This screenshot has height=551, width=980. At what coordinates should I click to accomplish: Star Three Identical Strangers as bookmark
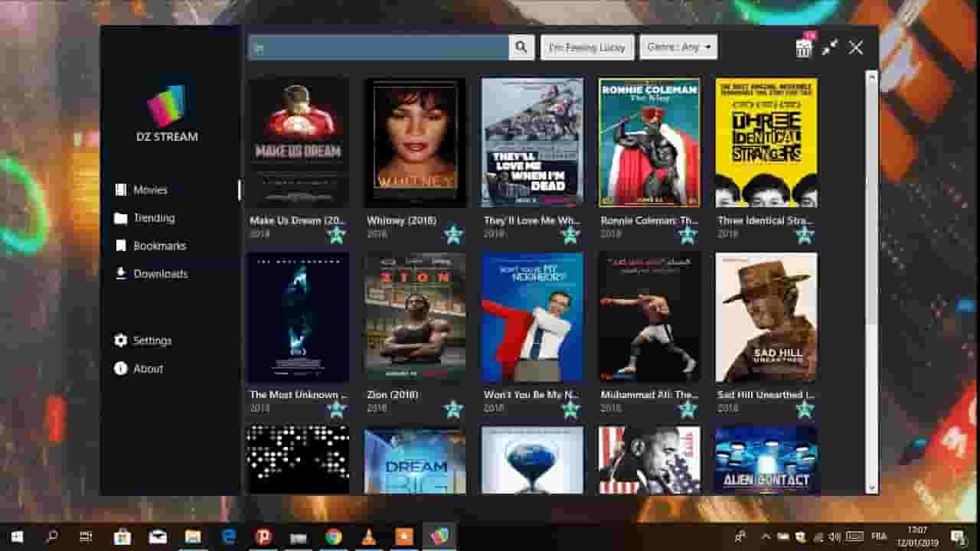point(805,234)
